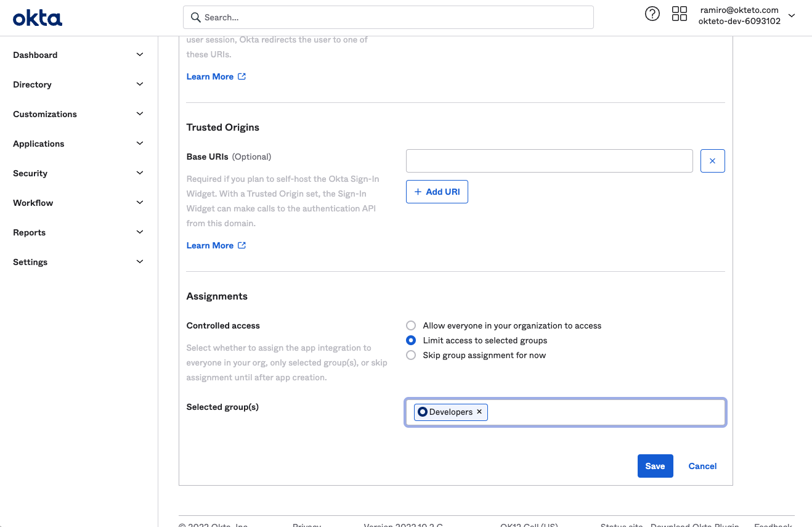Expand the Workflow menu chevron
Image resolution: width=812 pixels, height=527 pixels.
click(140, 203)
